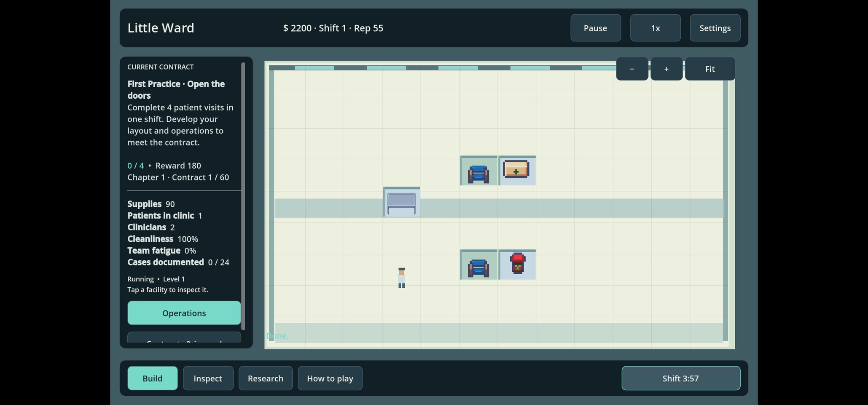
Task: Inspect the red biohazard bin
Action: pos(517,264)
